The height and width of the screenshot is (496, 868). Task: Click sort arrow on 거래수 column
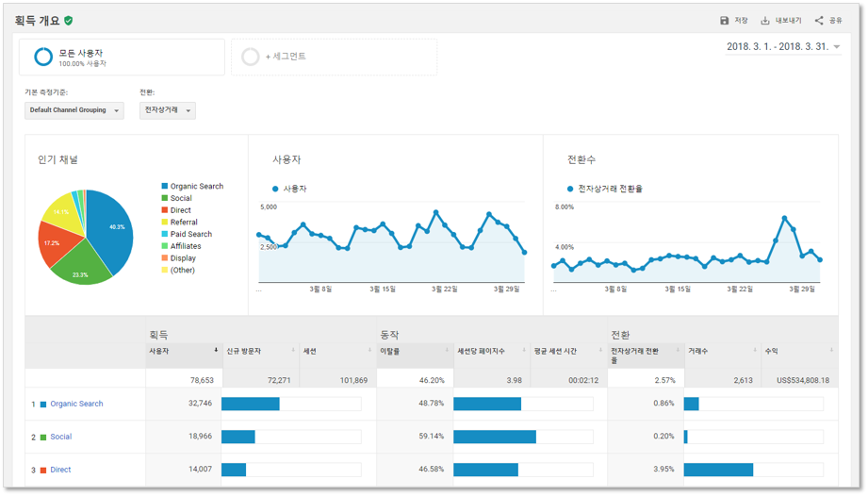(x=755, y=350)
